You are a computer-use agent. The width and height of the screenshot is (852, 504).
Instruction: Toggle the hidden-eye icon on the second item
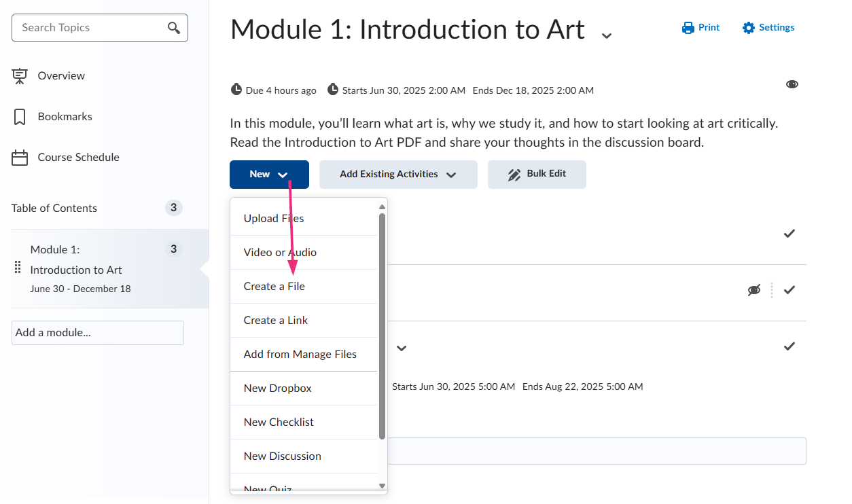tap(753, 290)
